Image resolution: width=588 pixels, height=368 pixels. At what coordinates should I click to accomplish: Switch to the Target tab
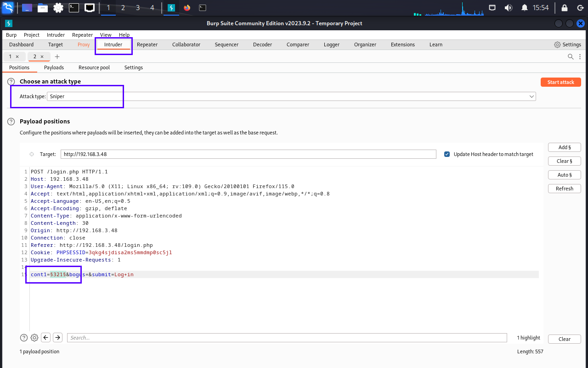(56, 45)
